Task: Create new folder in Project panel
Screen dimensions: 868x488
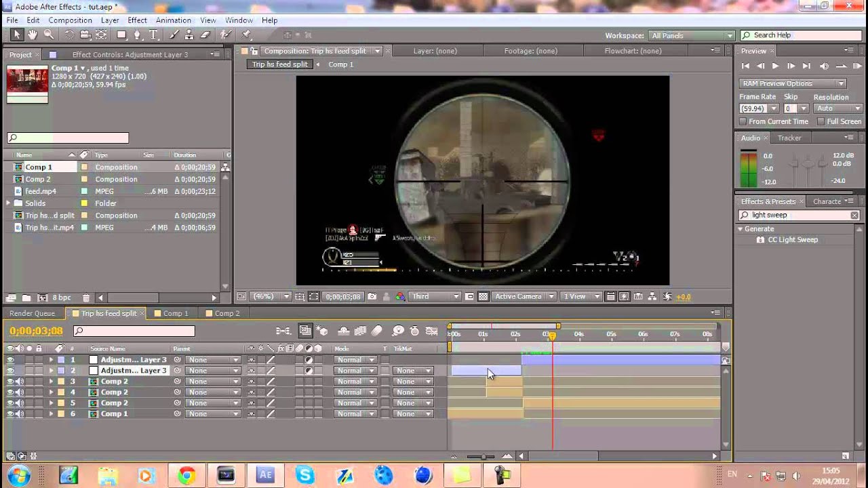Action: pos(26,298)
